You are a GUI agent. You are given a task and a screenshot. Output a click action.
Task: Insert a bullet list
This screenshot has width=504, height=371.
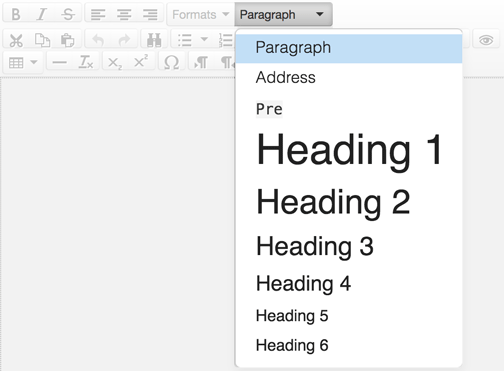185,40
